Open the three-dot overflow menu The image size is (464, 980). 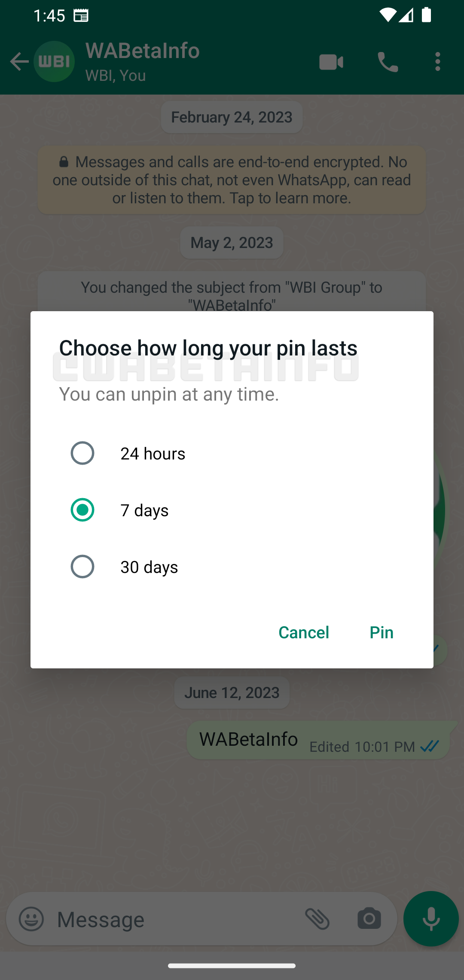point(437,61)
